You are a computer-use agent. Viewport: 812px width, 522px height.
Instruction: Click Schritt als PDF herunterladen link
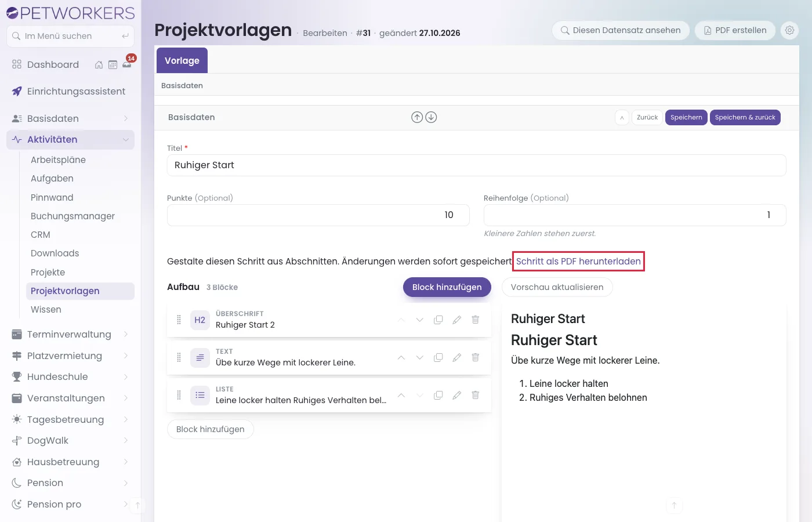tap(578, 261)
